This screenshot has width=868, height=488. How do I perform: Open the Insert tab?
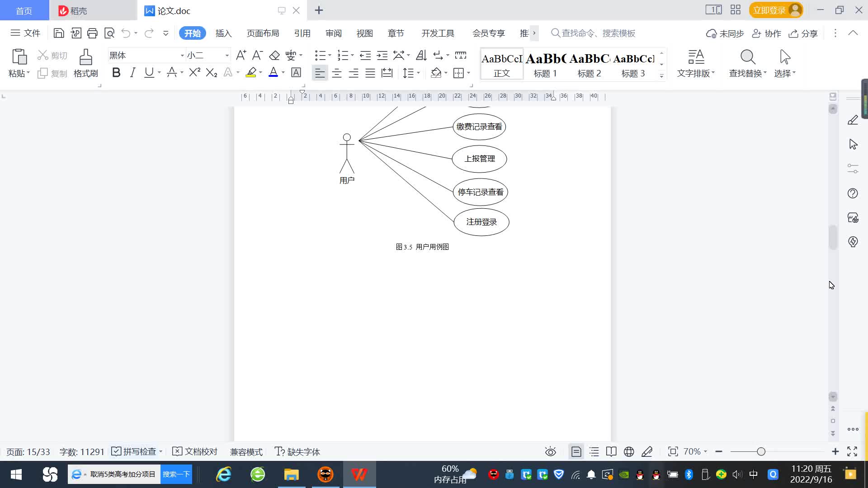223,33
